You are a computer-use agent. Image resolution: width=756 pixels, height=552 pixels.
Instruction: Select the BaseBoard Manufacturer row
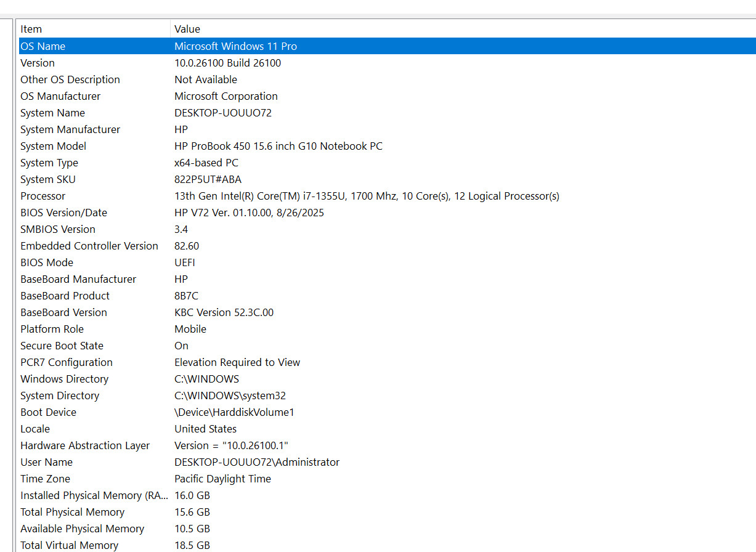click(388, 279)
